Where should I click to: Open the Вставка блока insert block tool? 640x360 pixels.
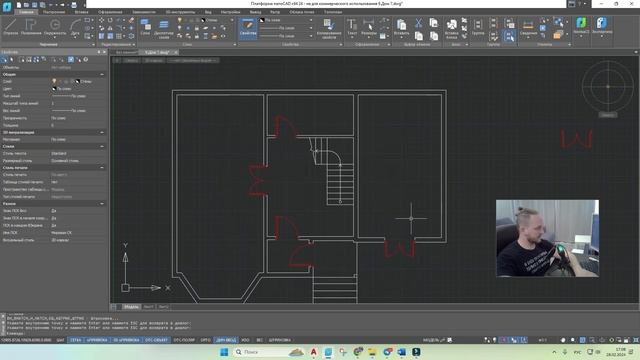(x=451, y=29)
